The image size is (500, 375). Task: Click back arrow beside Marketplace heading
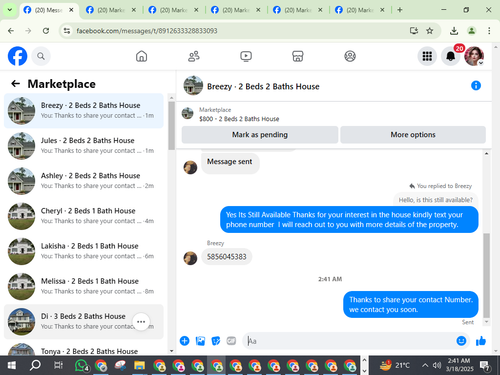[x=16, y=83]
